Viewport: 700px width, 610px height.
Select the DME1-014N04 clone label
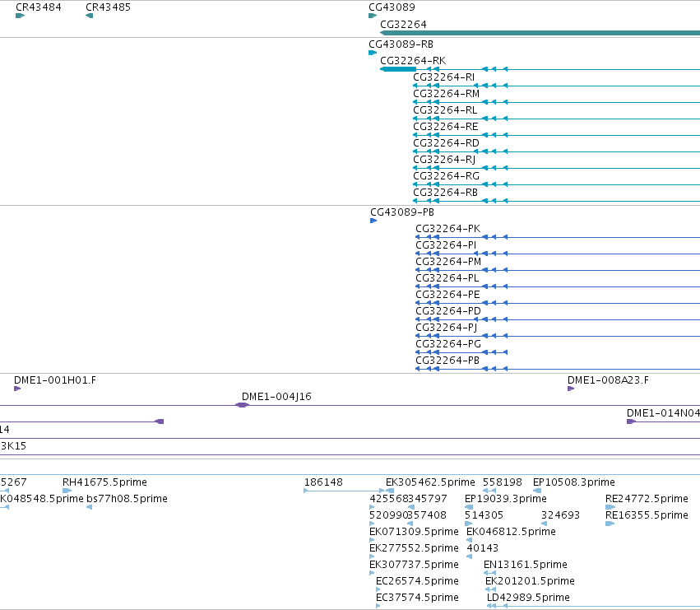coord(663,413)
